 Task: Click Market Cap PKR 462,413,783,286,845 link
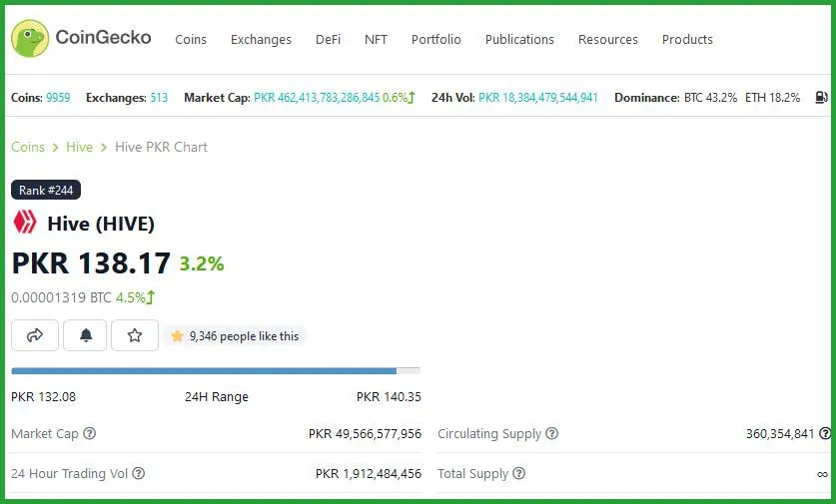click(317, 98)
